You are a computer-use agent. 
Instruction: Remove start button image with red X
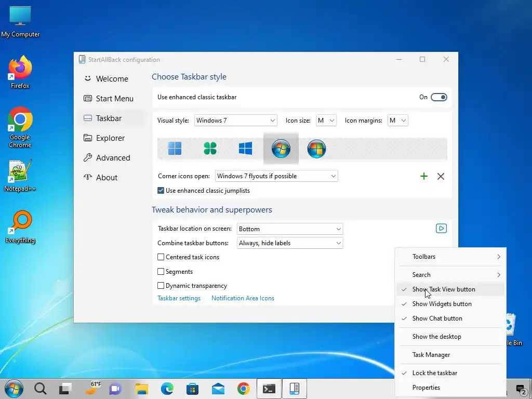click(x=441, y=176)
